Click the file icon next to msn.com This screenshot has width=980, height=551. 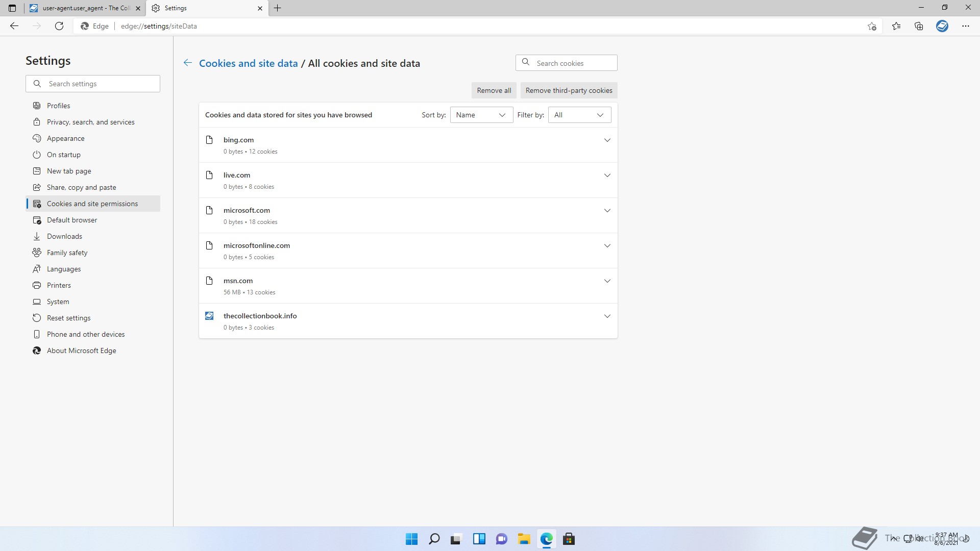pos(209,281)
